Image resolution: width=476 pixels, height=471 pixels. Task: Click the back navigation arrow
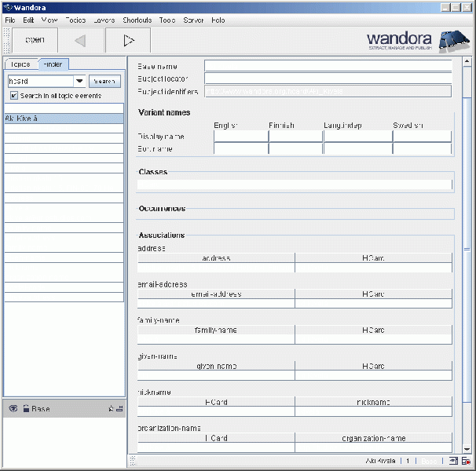point(80,39)
